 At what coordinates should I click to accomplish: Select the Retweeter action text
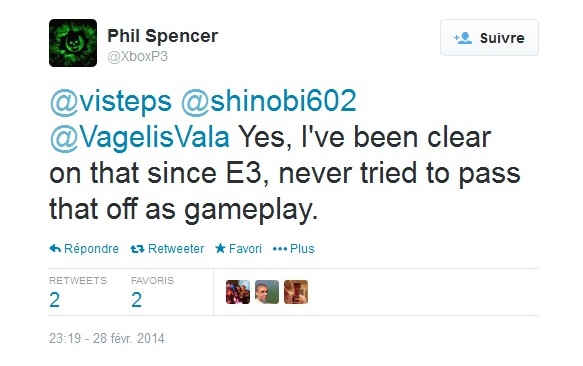(x=176, y=248)
